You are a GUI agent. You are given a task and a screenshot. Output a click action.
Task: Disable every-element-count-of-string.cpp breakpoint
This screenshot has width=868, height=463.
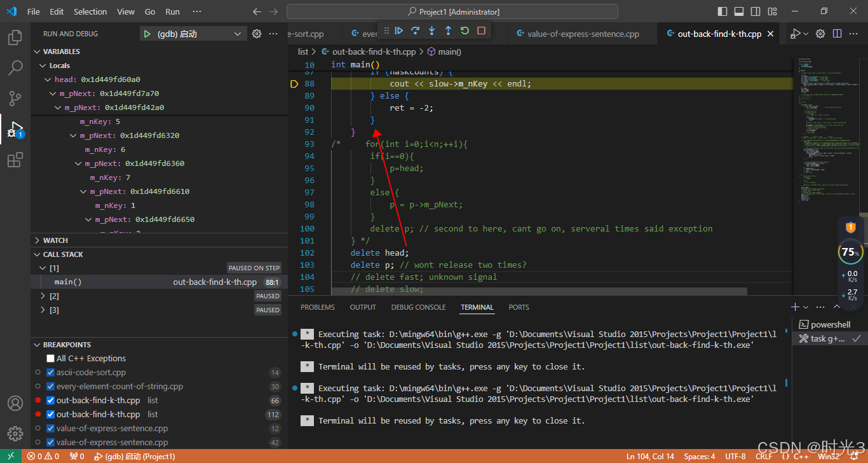pos(51,386)
